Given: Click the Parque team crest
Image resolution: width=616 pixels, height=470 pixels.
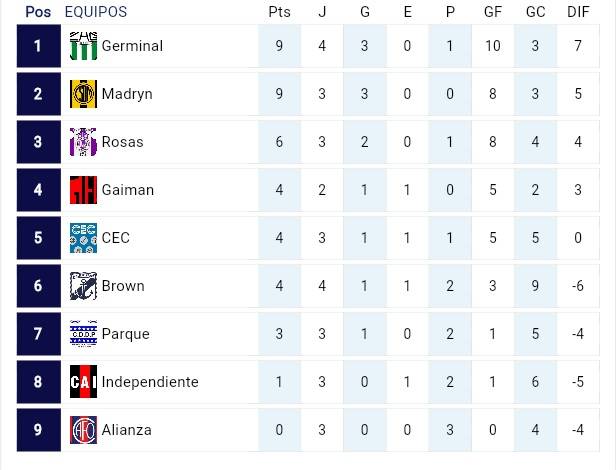Looking at the screenshot, I should tap(83, 334).
